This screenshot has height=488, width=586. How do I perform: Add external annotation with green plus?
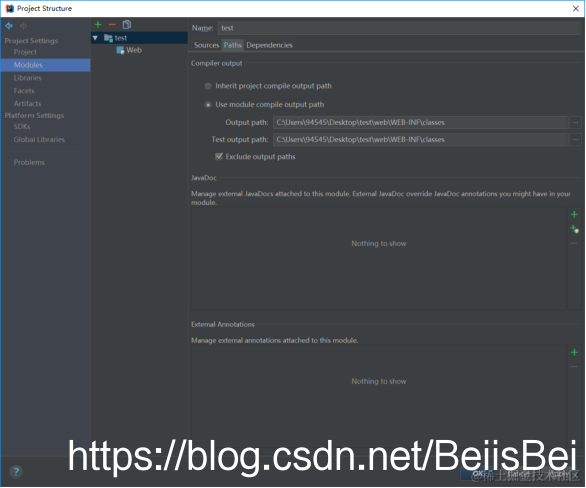574,352
